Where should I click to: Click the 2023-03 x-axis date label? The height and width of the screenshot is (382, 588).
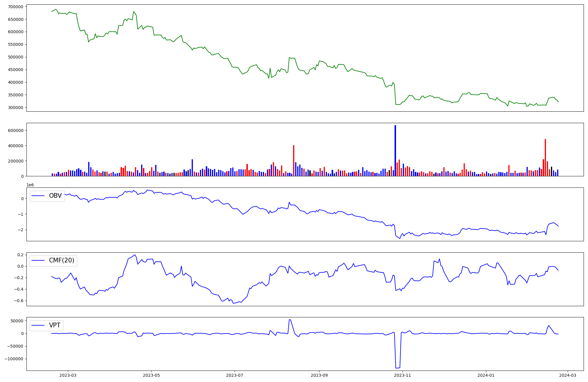tap(68, 375)
